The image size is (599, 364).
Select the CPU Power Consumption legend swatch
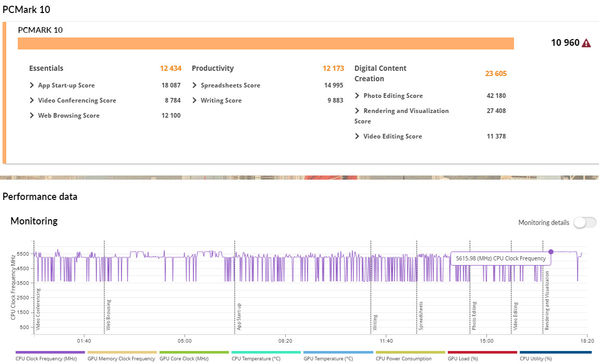pyautogui.click(x=410, y=352)
